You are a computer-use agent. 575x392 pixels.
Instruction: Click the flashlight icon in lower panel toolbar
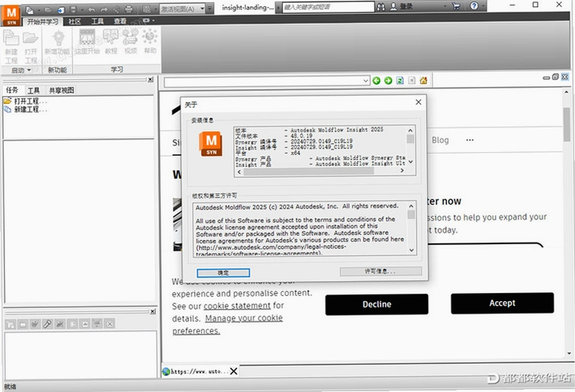47,324
